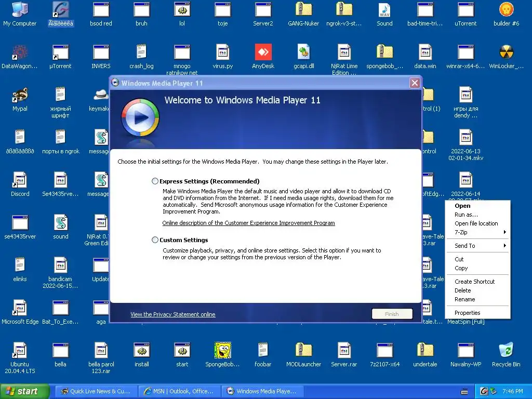The image size is (532, 399).
Task: Click the Finish button
Action: 392,314
